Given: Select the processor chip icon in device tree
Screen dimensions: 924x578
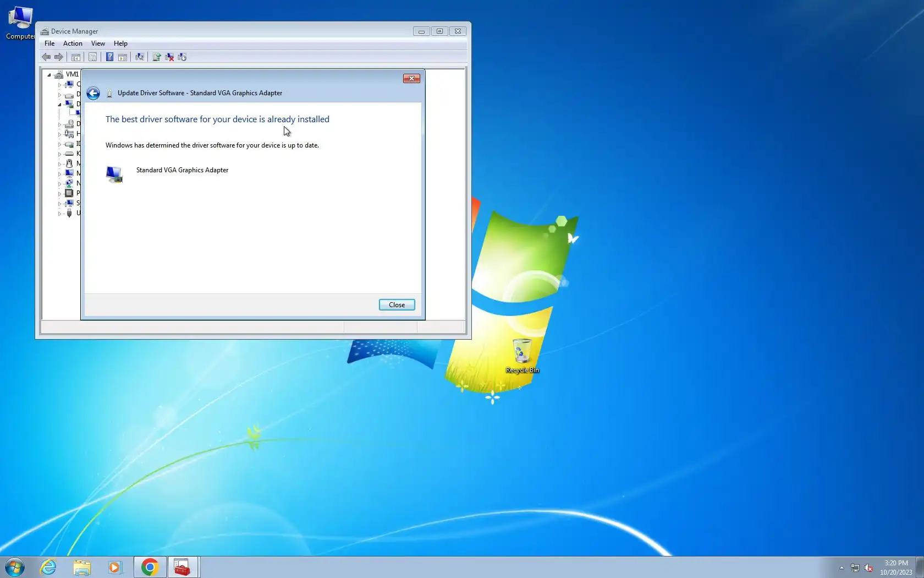Looking at the screenshot, I should click(x=69, y=193).
